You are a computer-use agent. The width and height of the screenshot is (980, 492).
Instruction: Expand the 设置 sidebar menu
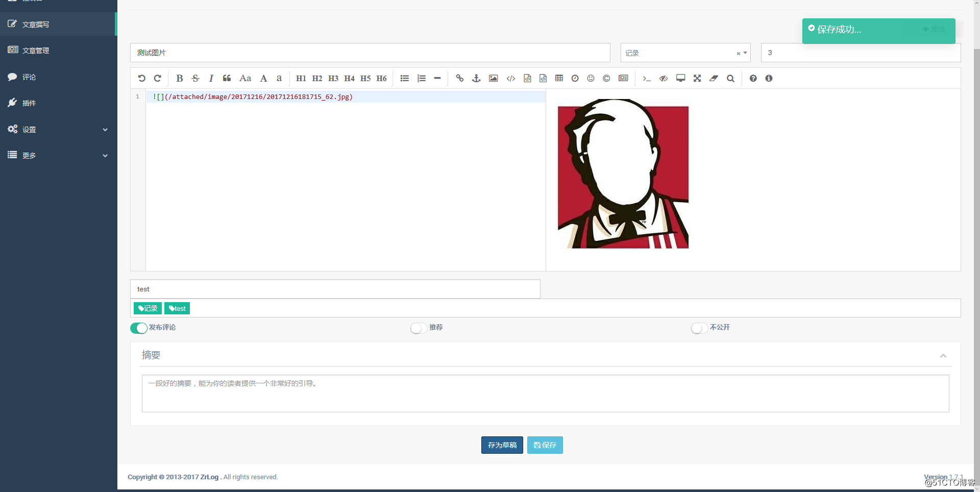(x=59, y=129)
